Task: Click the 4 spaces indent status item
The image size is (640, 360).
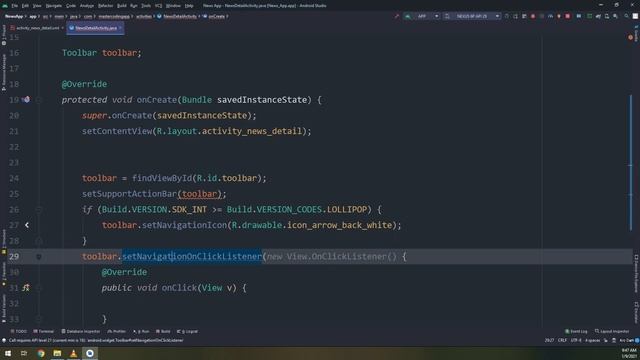Action: [592, 340]
